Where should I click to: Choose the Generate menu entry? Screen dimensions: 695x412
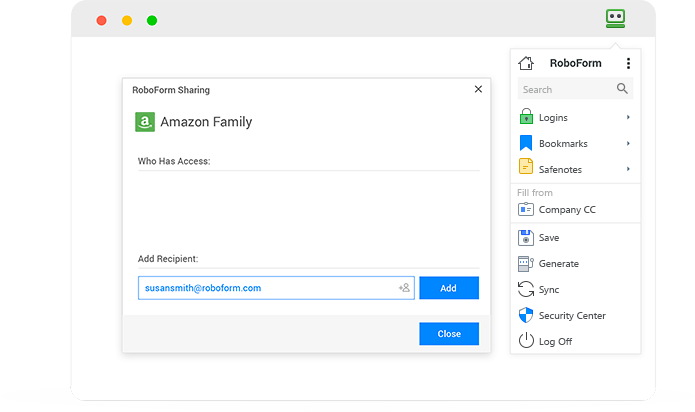point(575,264)
